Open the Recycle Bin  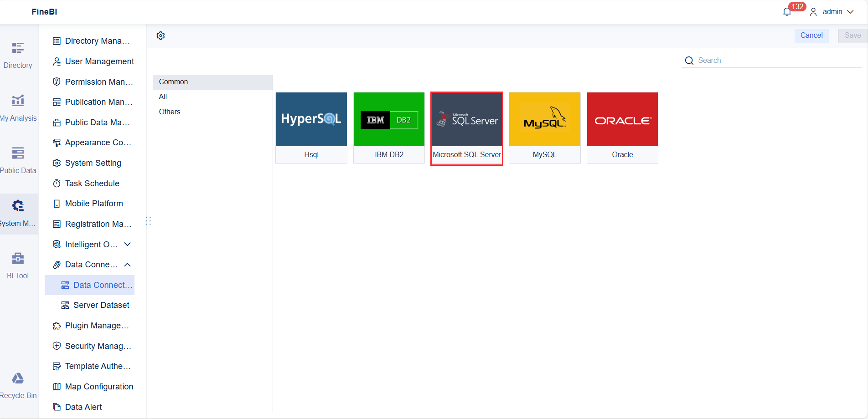tap(18, 386)
